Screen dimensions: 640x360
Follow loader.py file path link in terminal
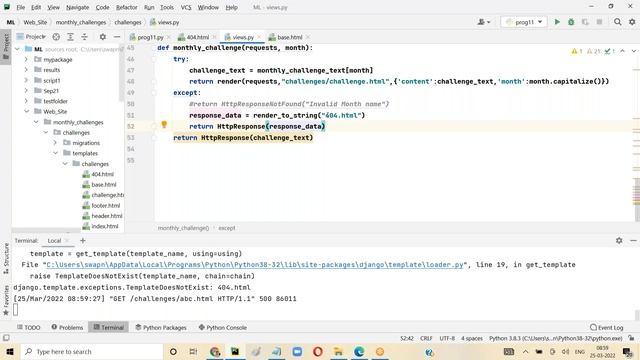[x=255, y=265]
